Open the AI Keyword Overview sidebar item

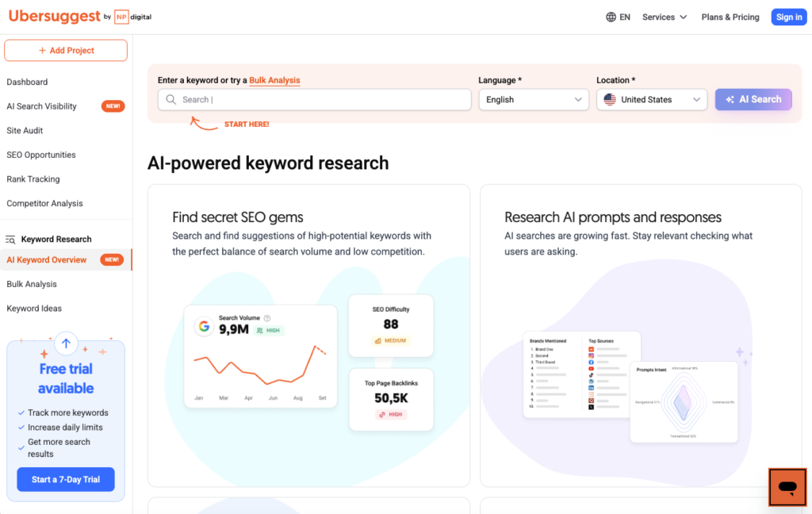pos(45,259)
